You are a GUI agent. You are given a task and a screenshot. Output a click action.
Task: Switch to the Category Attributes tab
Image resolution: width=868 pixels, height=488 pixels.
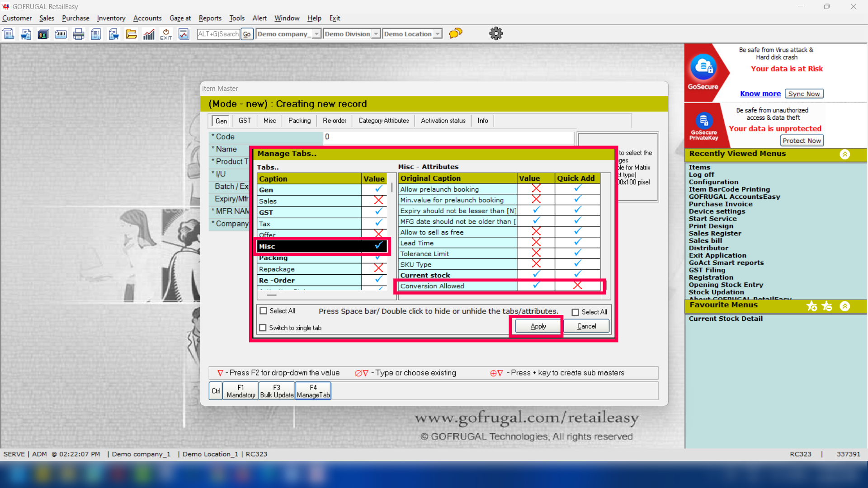point(383,121)
